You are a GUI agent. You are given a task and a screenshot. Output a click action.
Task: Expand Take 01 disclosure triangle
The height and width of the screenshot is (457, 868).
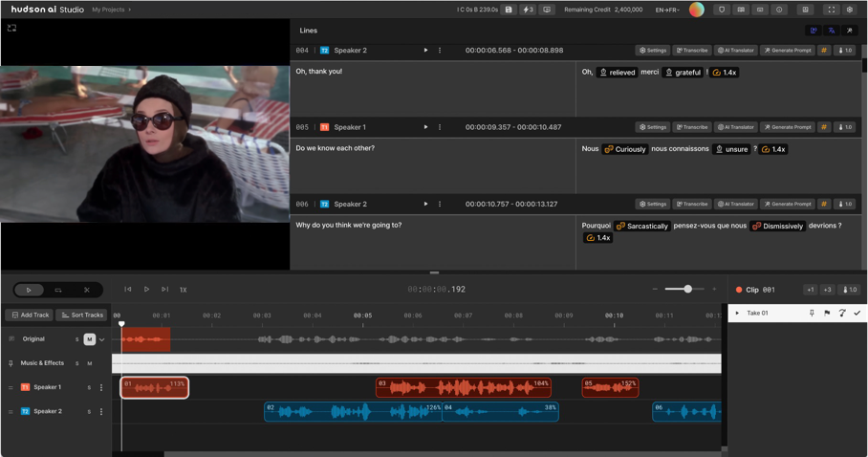point(737,313)
